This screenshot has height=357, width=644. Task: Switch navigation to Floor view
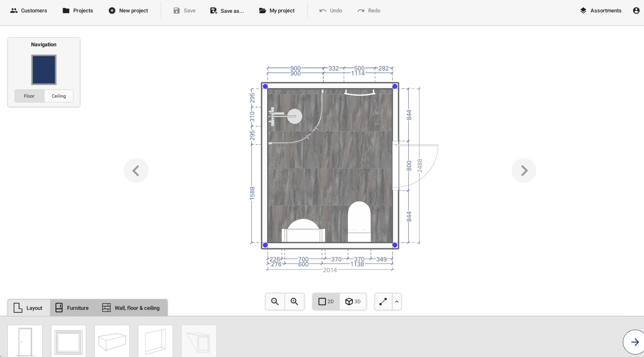[29, 96]
